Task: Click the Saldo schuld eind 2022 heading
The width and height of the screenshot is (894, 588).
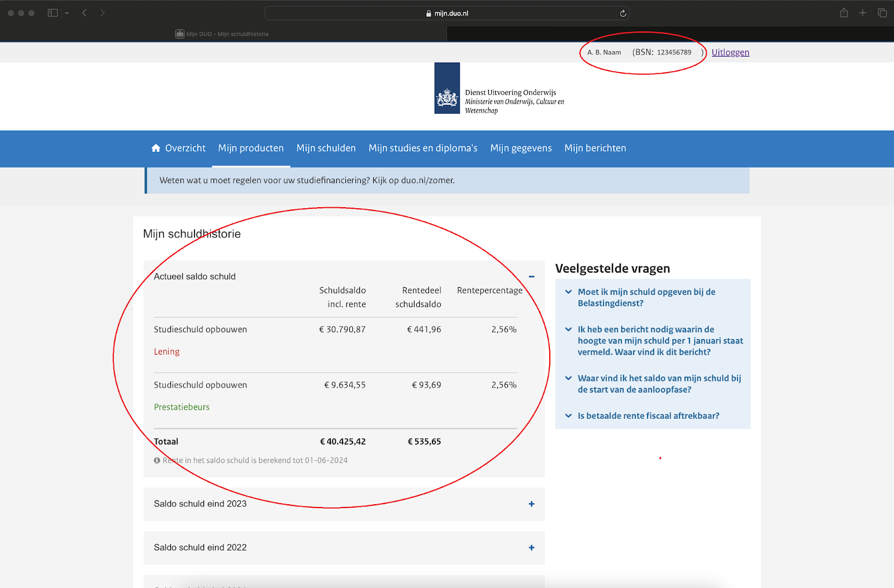Action: [200, 547]
